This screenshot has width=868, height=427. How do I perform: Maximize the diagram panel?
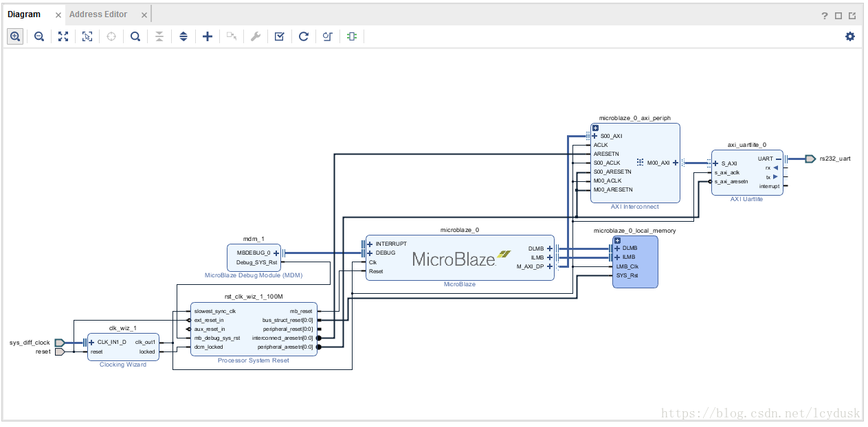(838, 16)
